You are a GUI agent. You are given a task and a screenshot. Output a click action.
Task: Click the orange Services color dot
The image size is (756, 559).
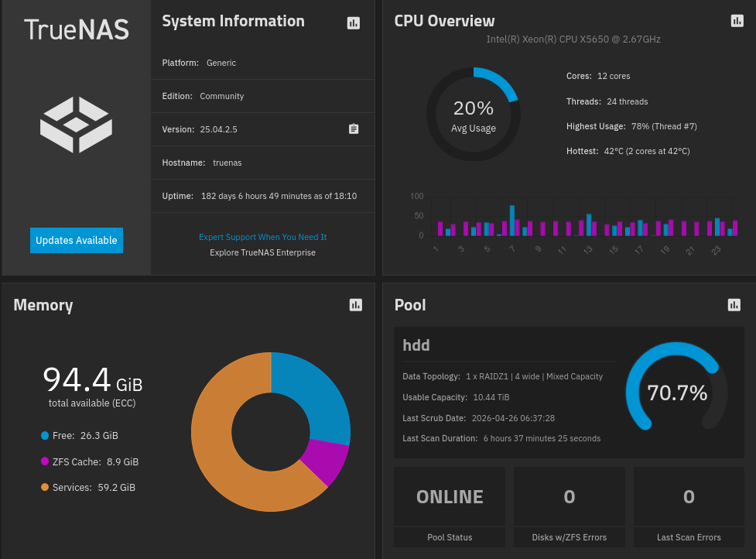(x=44, y=487)
